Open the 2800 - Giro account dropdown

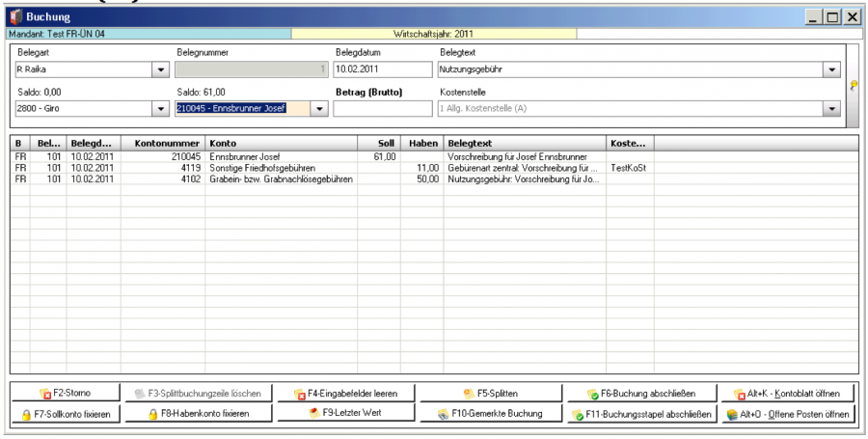pyautogui.click(x=160, y=108)
